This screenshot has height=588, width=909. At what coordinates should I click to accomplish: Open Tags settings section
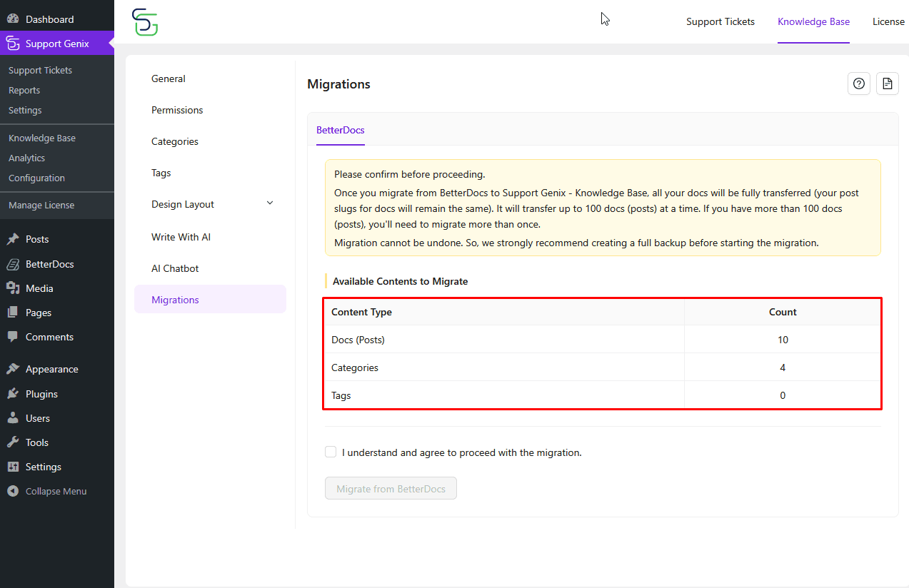click(x=210, y=173)
